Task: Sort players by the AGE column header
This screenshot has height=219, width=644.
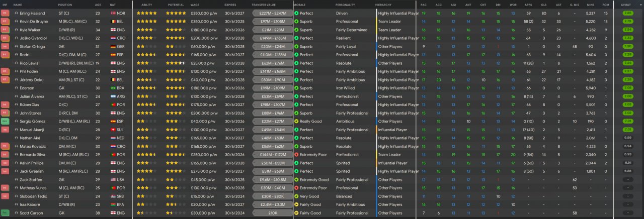Action: [98, 5]
